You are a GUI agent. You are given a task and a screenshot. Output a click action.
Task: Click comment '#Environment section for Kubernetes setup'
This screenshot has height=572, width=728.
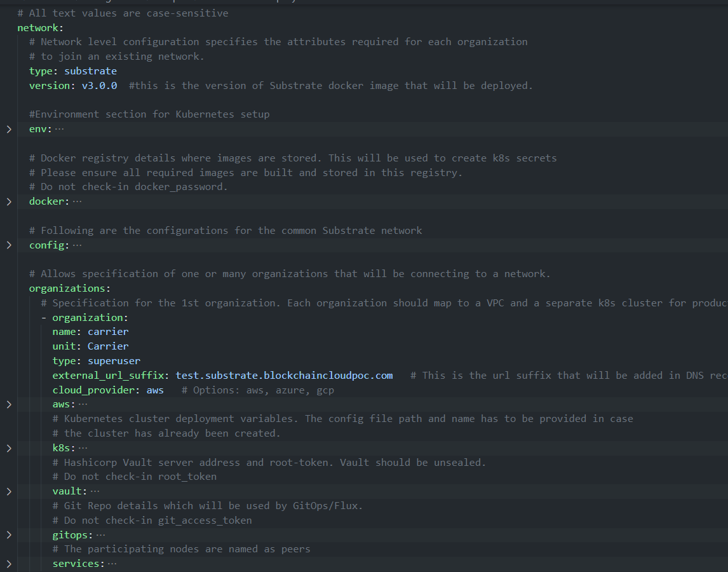point(149,114)
